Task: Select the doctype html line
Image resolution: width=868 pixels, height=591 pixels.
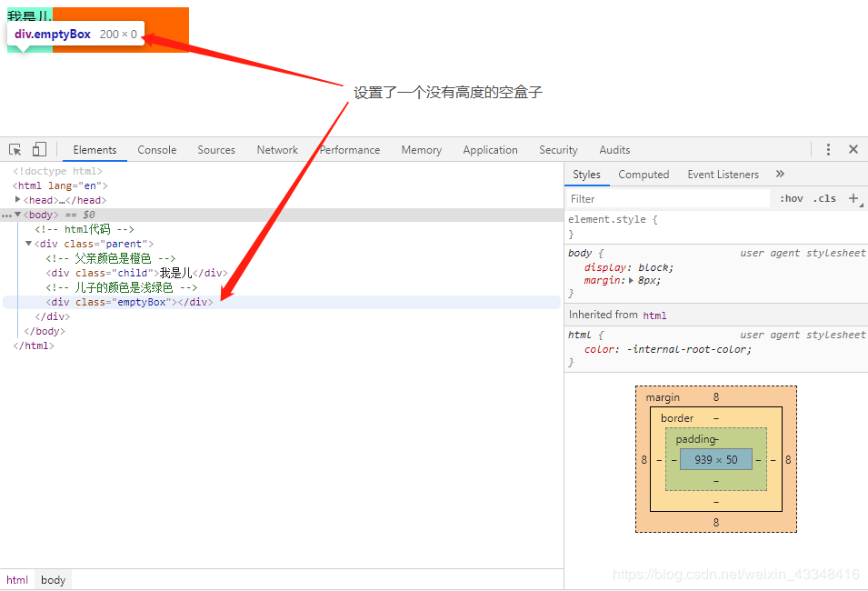Action: coord(57,171)
